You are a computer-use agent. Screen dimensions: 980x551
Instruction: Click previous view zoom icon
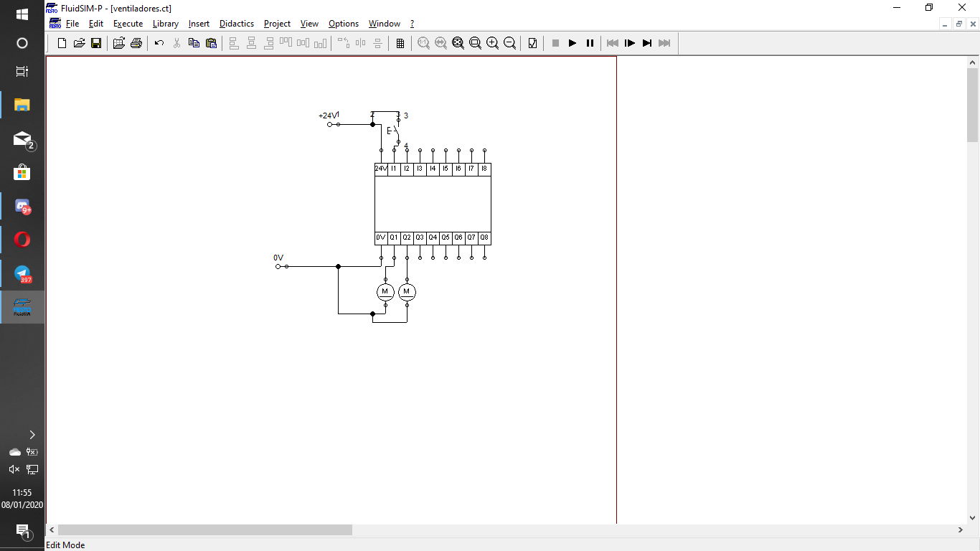point(440,43)
